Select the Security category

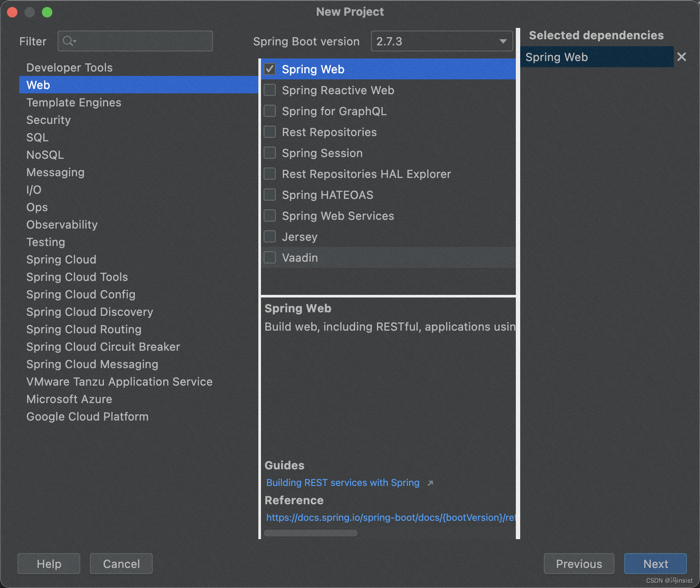48,120
